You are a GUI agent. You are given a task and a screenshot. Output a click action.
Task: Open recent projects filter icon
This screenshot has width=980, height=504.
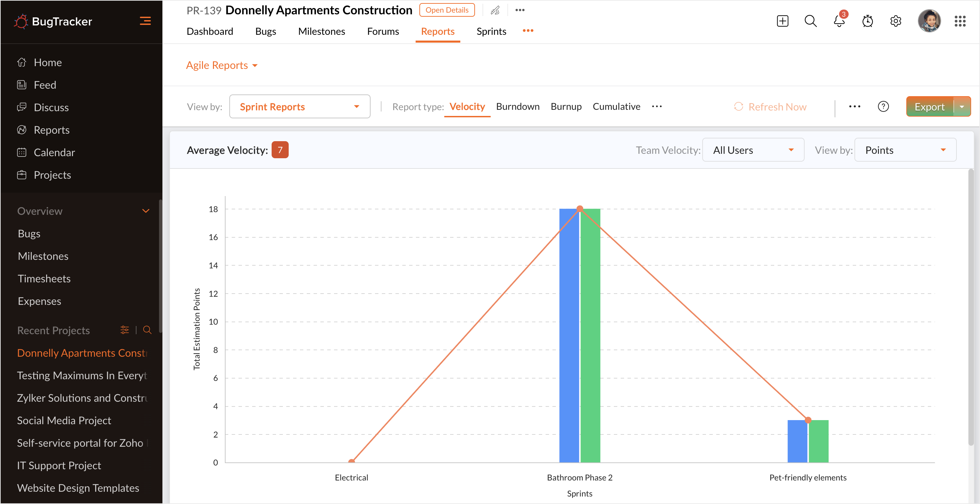click(125, 330)
